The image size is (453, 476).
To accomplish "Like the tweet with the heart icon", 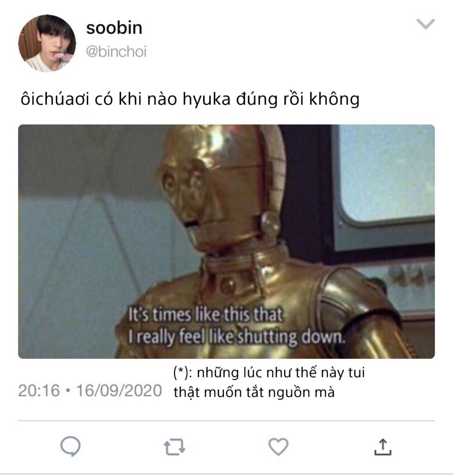I will (x=278, y=447).
